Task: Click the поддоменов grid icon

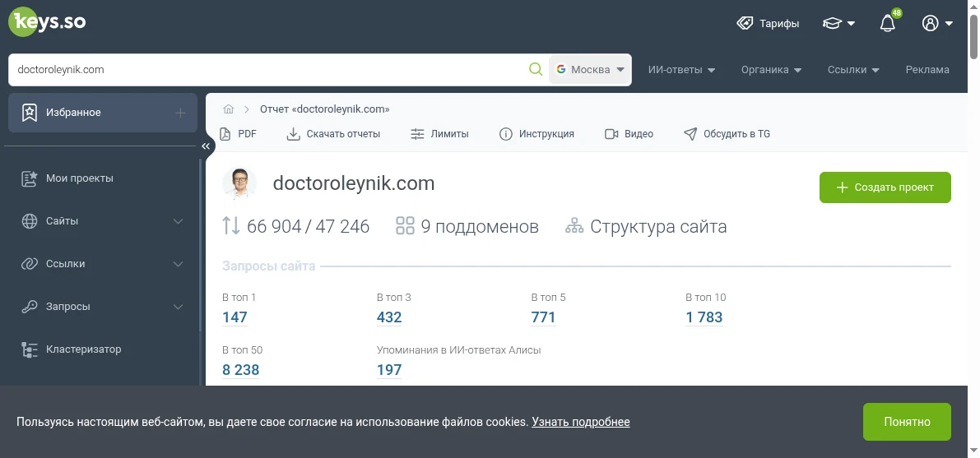Action: 405,226
